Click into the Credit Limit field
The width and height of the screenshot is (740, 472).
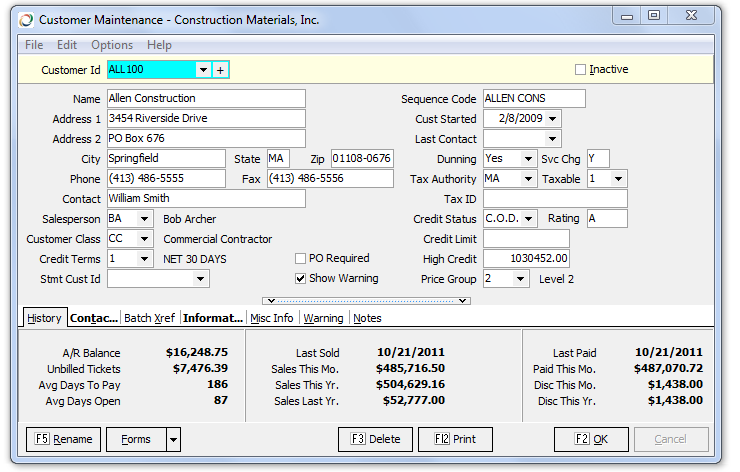pyautogui.click(x=526, y=239)
